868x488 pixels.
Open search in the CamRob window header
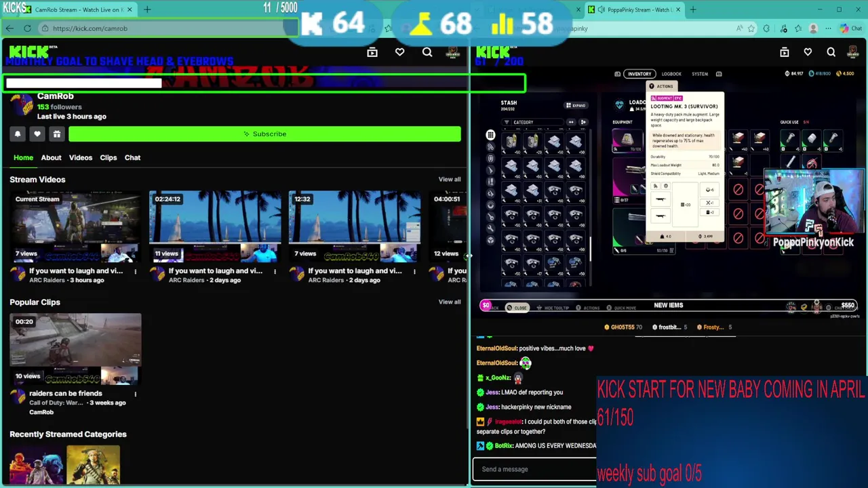point(427,52)
